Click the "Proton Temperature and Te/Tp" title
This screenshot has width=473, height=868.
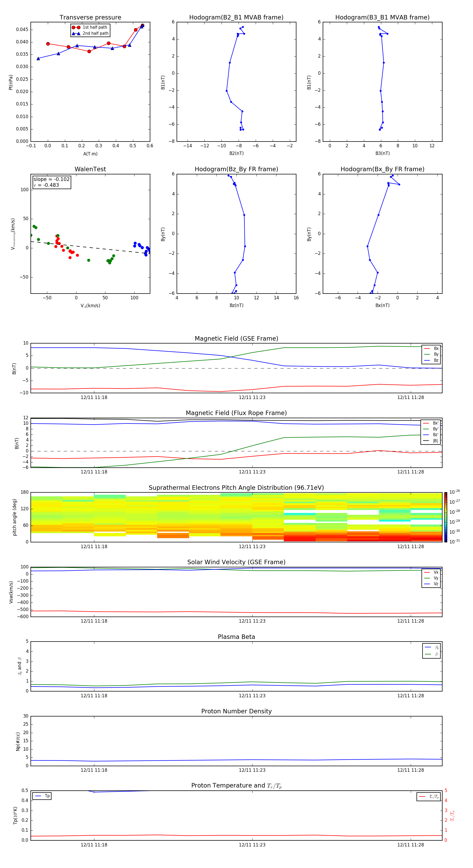click(236, 786)
